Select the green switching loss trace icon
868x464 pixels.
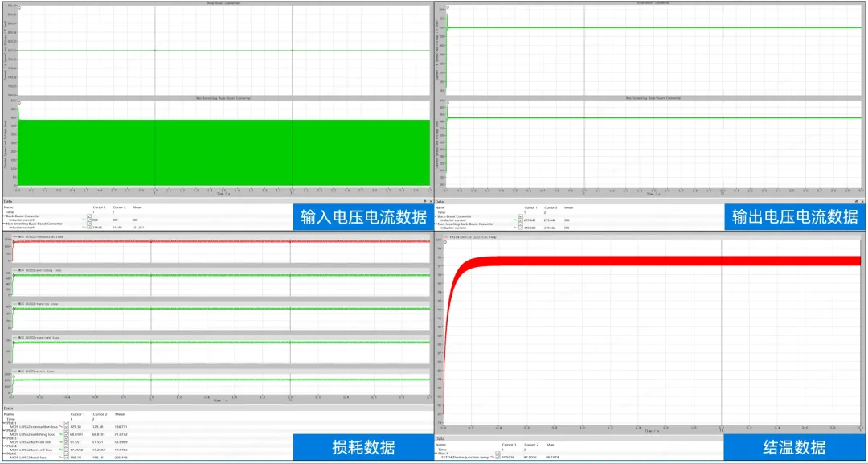60,434
